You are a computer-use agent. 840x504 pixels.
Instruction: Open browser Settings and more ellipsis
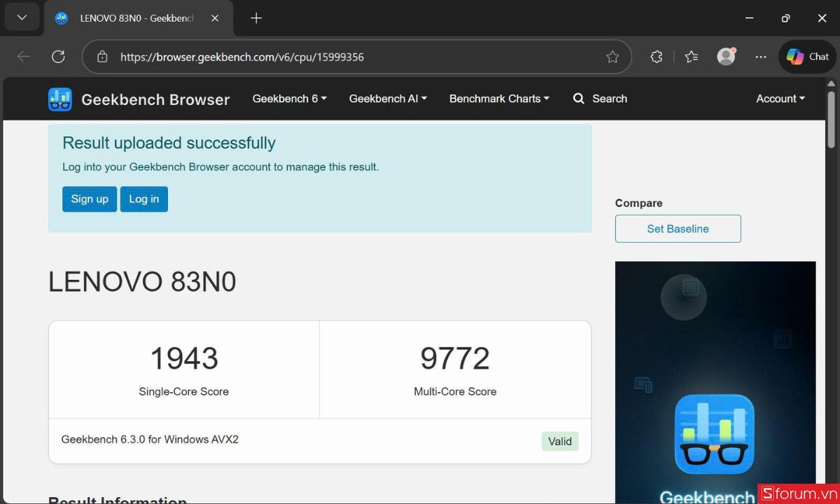761,57
